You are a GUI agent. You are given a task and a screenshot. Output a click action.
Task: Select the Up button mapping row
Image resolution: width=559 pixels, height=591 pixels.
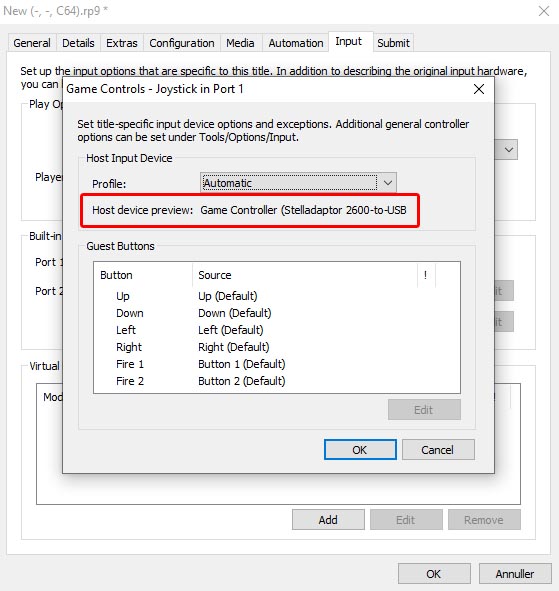(277, 296)
